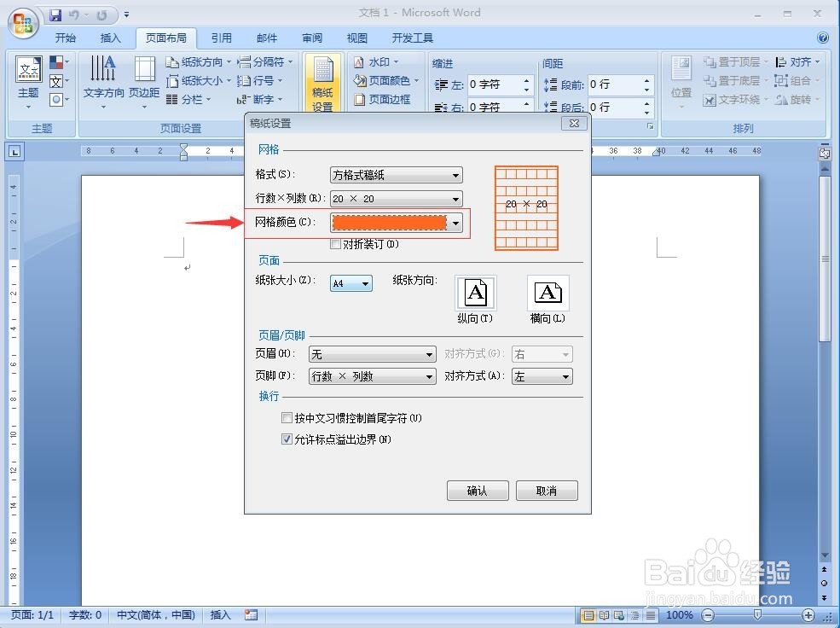Switch to 视图 ribbon tab

pyautogui.click(x=356, y=38)
